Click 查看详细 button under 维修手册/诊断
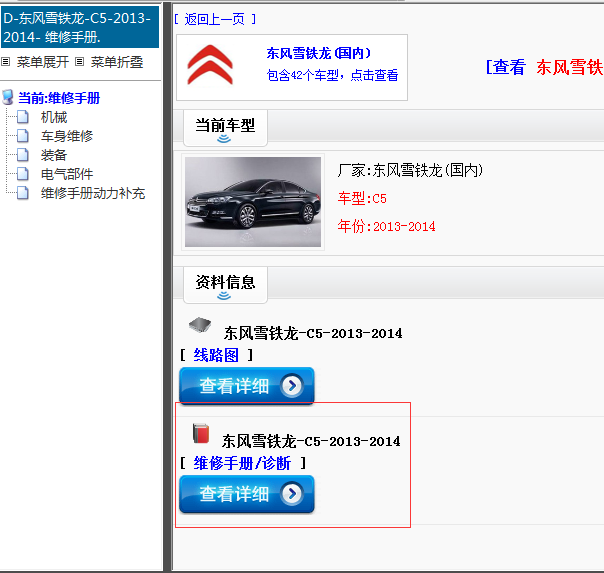 tap(247, 494)
